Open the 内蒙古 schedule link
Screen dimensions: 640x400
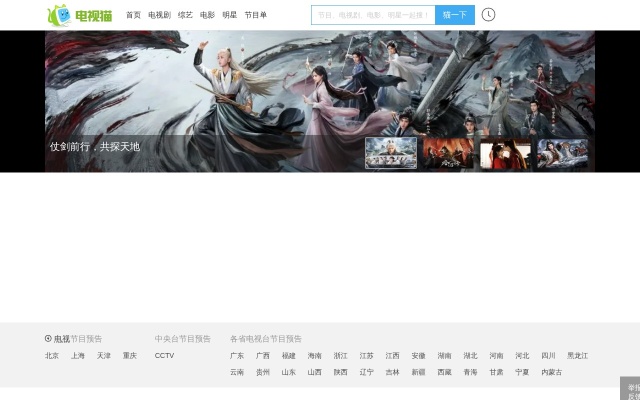[552, 372]
